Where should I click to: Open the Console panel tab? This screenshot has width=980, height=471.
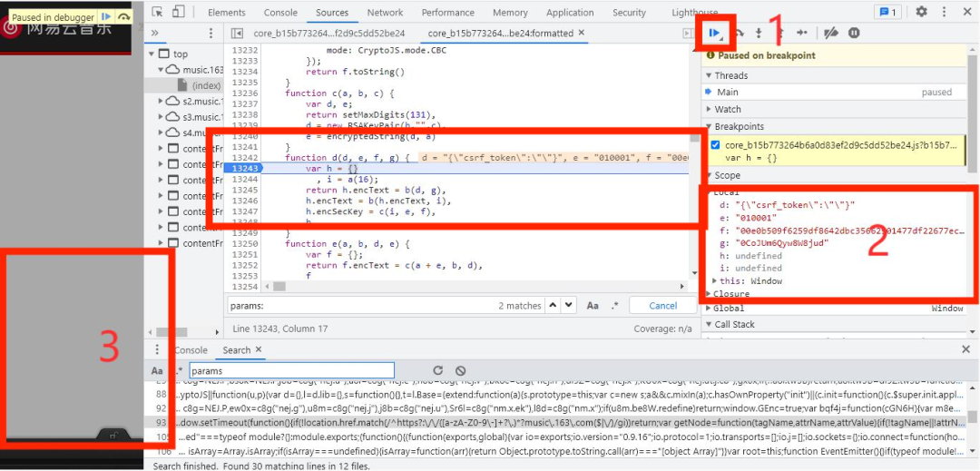280,13
